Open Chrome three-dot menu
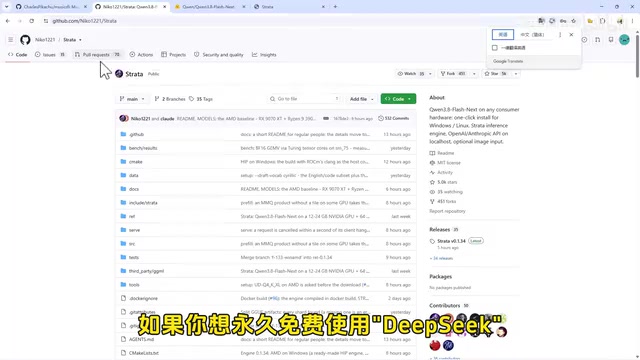640x360 pixels. pos(633,21)
